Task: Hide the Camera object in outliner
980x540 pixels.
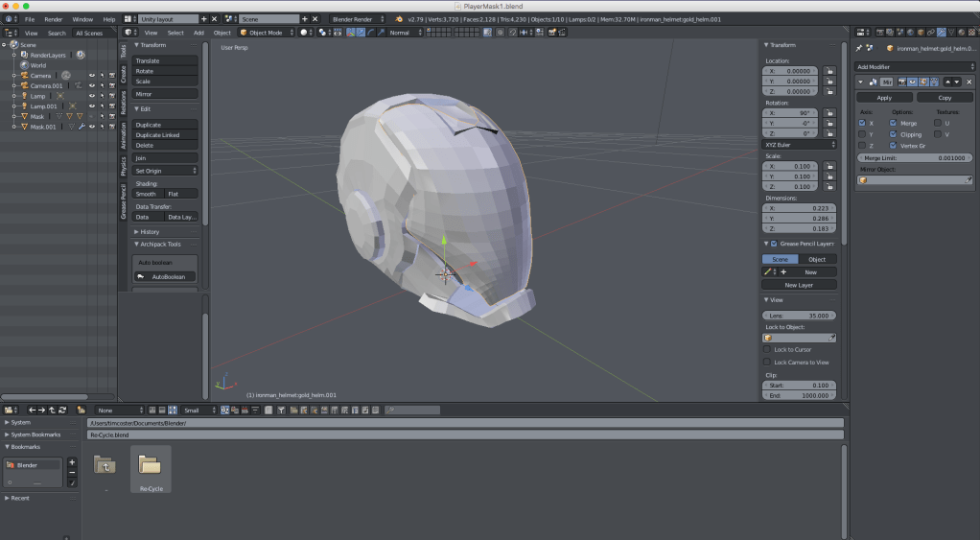Action: (93, 75)
